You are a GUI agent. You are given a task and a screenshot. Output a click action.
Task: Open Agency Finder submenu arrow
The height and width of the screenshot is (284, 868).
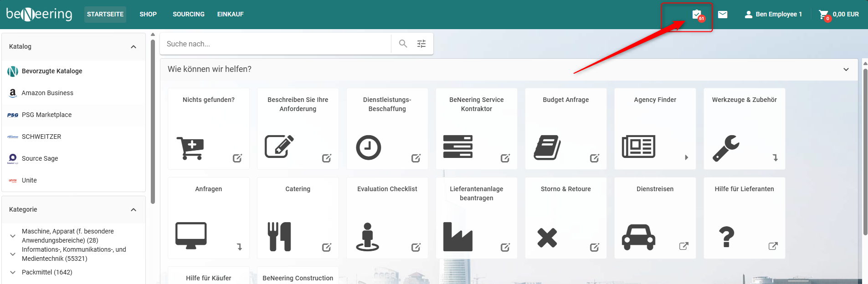687,157
